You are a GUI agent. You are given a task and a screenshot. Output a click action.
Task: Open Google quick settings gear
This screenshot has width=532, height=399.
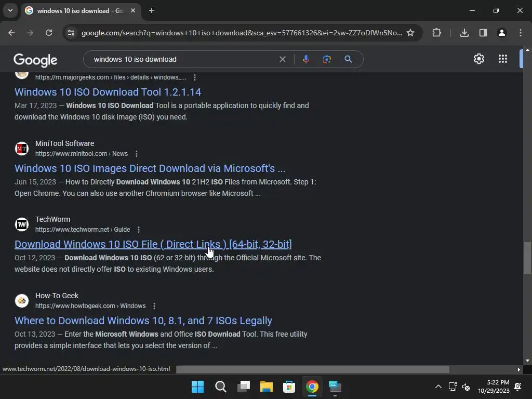coord(478,59)
